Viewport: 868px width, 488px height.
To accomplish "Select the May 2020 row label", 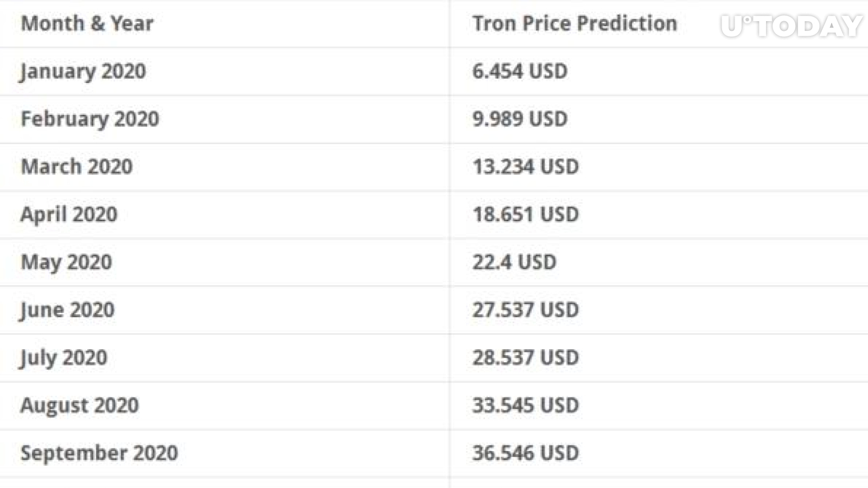I will point(66,262).
